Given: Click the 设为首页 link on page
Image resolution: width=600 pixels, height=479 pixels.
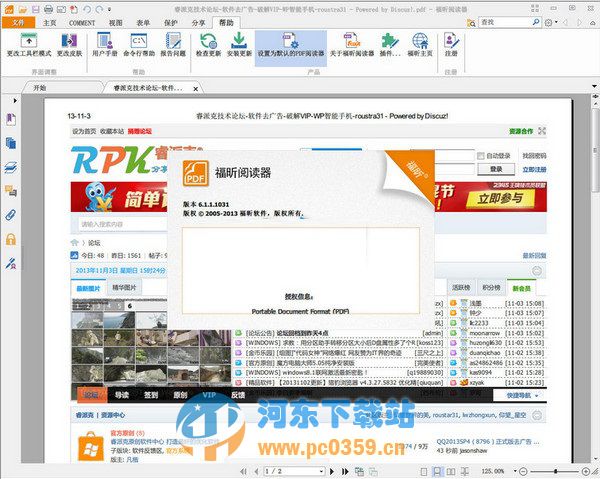Looking at the screenshot, I should [84, 131].
